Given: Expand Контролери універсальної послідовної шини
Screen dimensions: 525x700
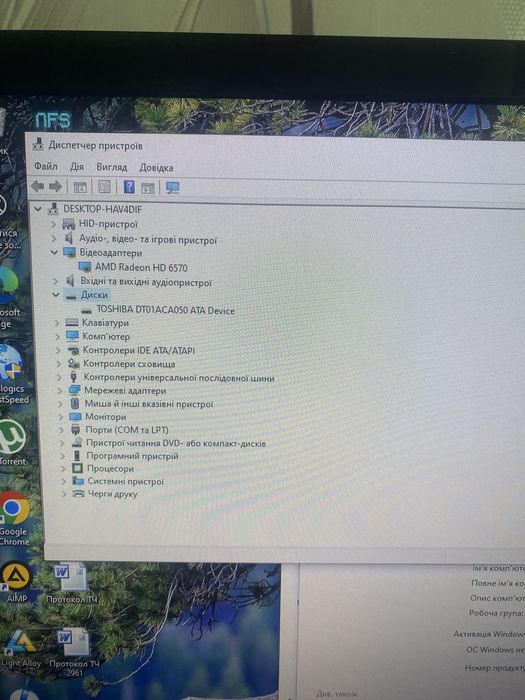Looking at the screenshot, I should coord(59,377).
